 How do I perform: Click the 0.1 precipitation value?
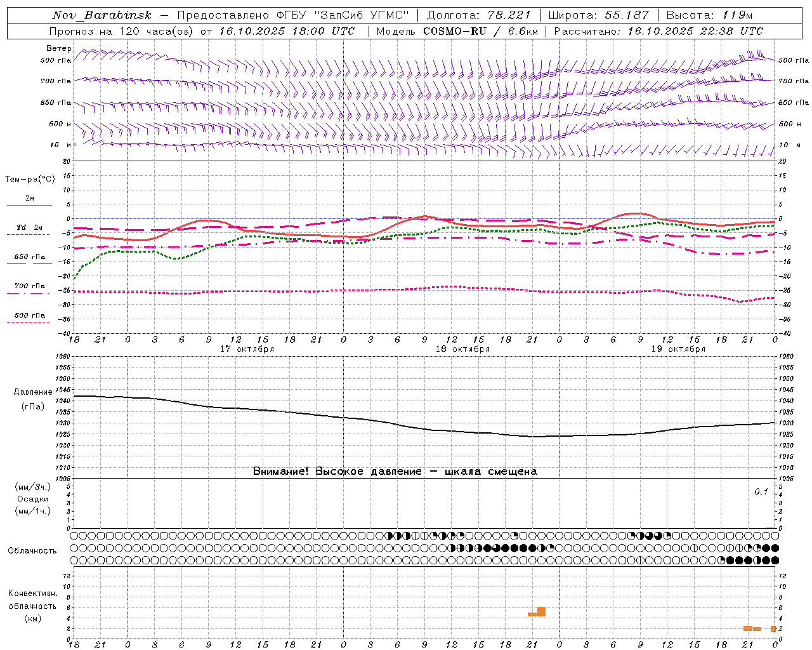(761, 492)
